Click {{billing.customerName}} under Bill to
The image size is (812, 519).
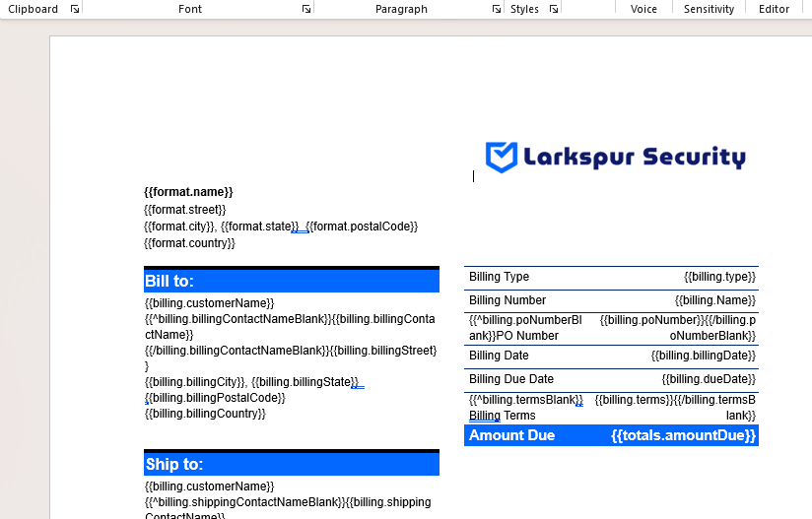[x=209, y=302]
